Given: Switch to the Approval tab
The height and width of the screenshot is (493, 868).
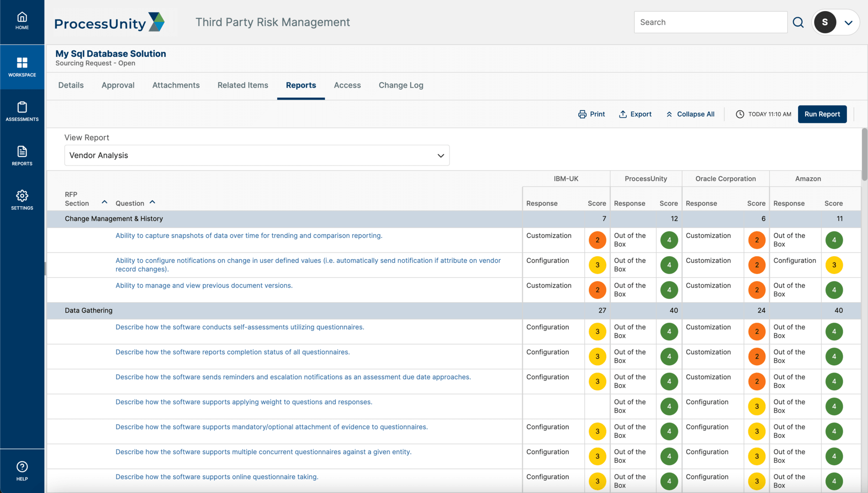Looking at the screenshot, I should click(x=118, y=85).
